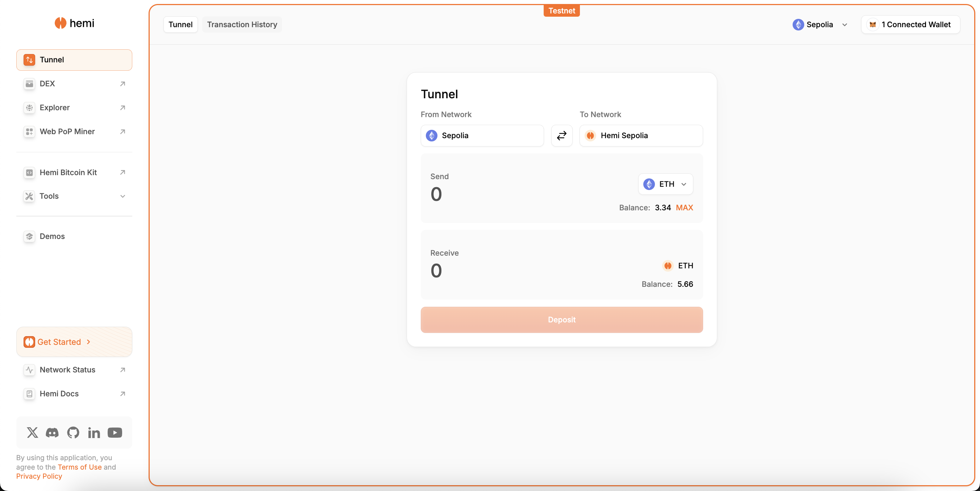Click the Network Status external arrow
This screenshot has height=491, width=980.
pyautogui.click(x=122, y=370)
